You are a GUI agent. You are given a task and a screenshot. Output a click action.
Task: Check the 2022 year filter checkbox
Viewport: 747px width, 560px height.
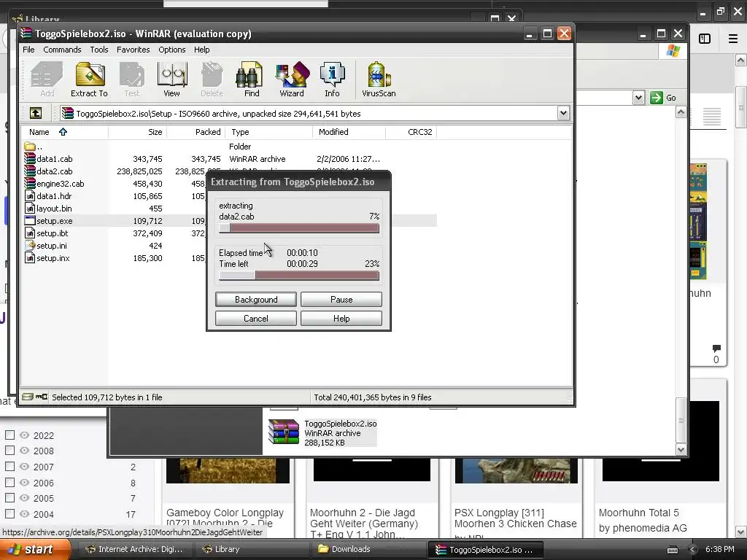pos(9,435)
